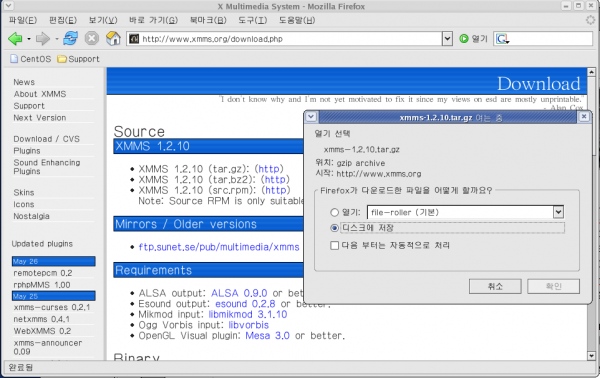Open the 파일(F) menu
Image resolution: width=600 pixels, height=378 pixels.
click(23, 20)
